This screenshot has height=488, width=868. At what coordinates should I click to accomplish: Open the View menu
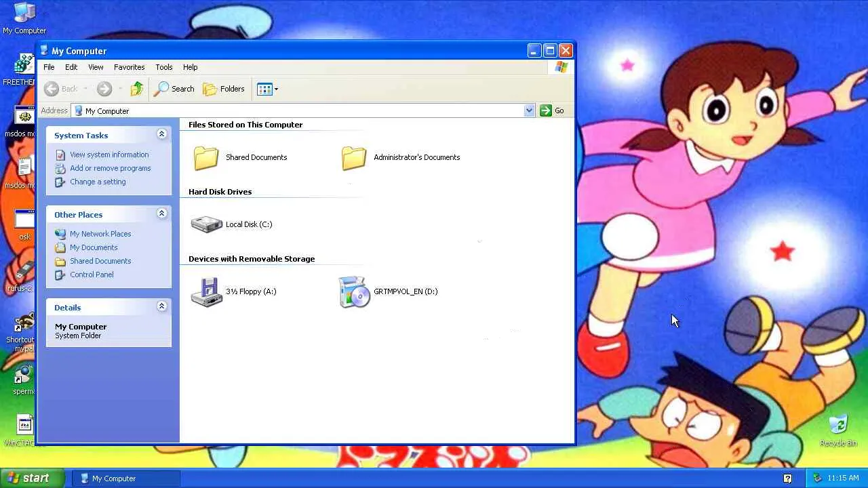96,67
